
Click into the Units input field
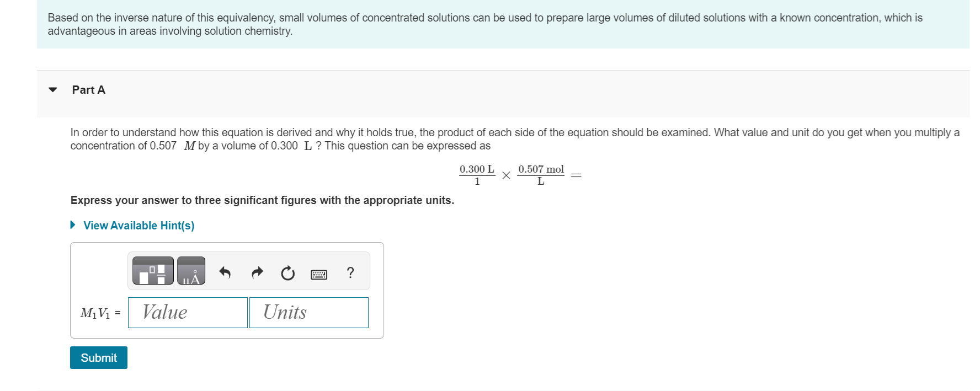(308, 312)
